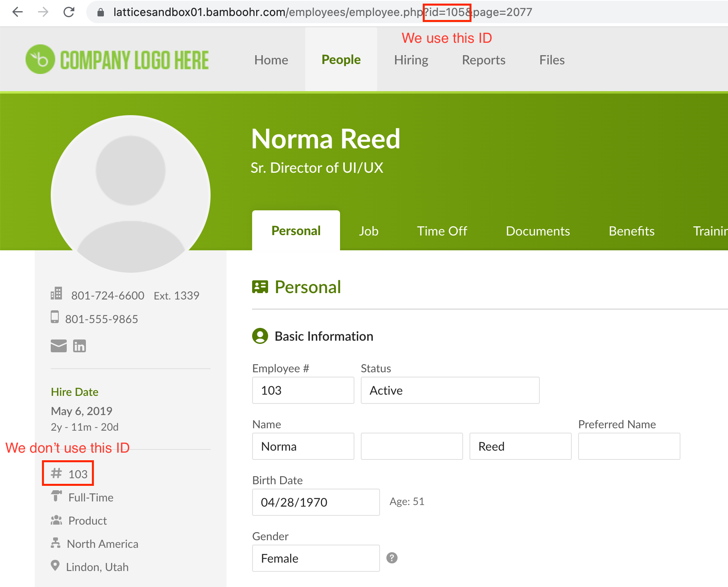
Task: Click the browser back button
Action: pos(17,12)
